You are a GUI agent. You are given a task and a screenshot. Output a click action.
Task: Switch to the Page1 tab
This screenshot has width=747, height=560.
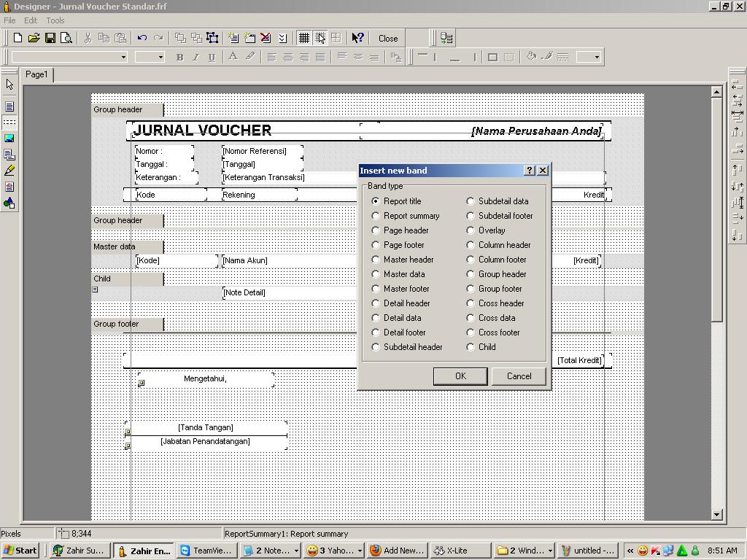click(x=36, y=74)
